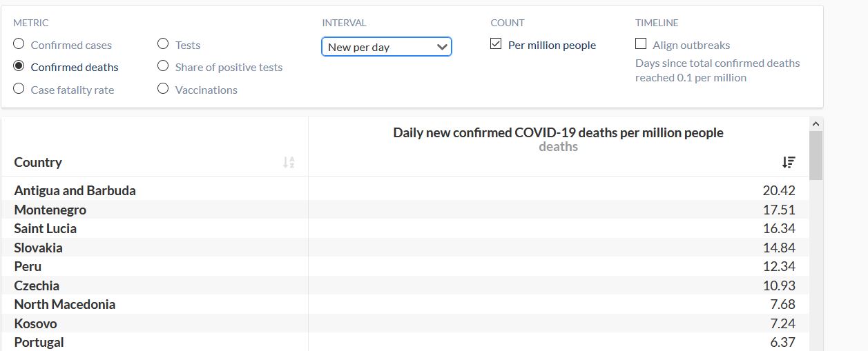Select the North Macedonia row

point(65,304)
